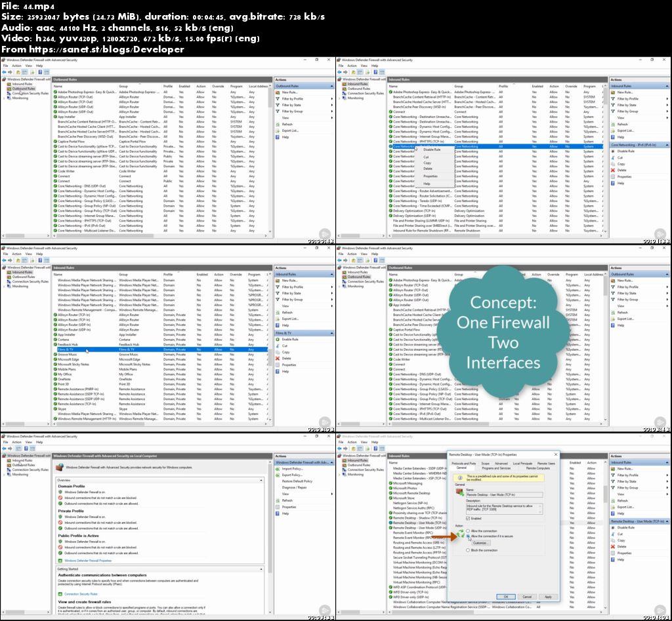672x621 pixels.
Task: Click Enable Rule icon under Films & TV actions
Action: (x=278, y=339)
